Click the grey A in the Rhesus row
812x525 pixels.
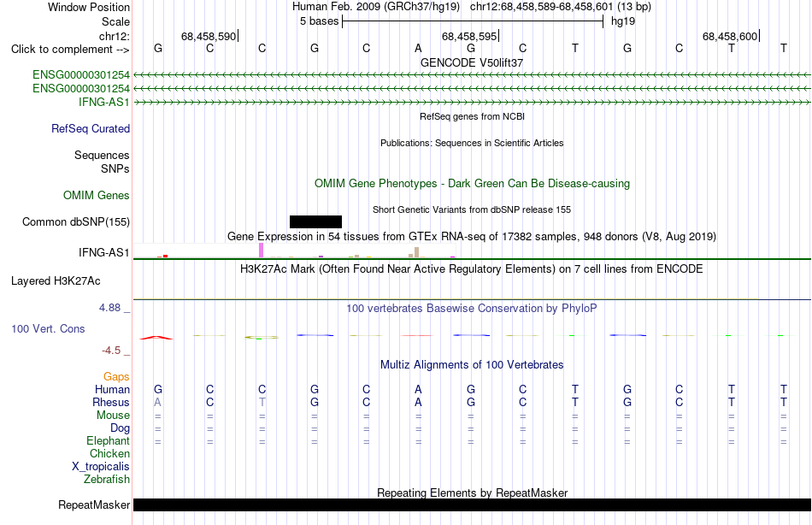coord(158,403)
